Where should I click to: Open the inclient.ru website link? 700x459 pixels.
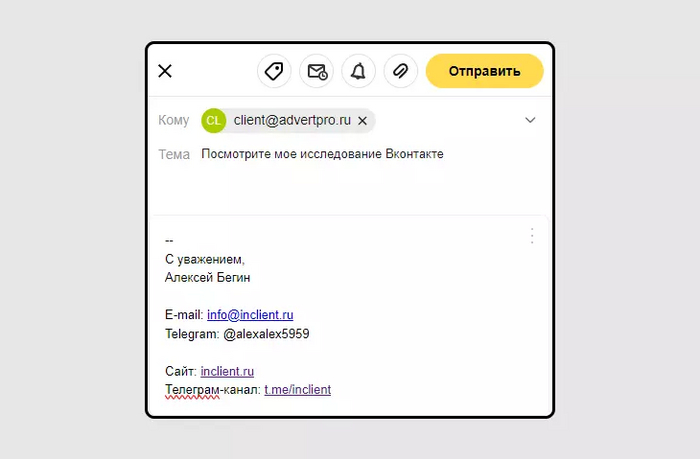[227, 371]
